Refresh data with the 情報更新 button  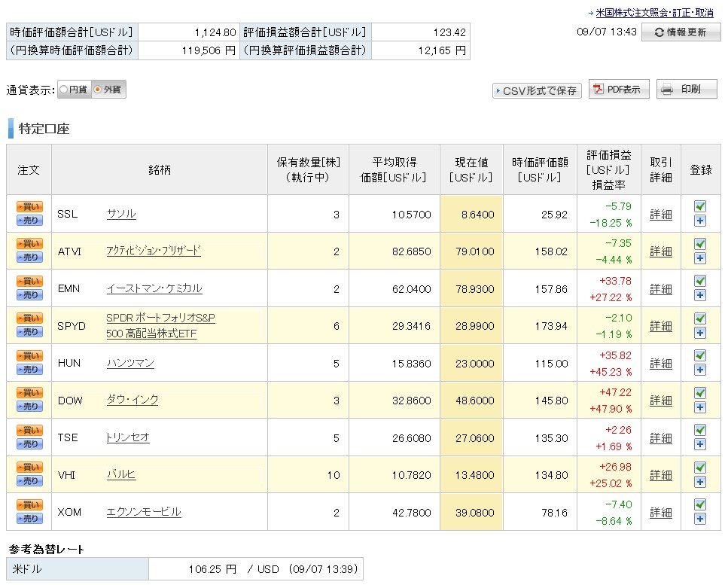tap(681, 32)
